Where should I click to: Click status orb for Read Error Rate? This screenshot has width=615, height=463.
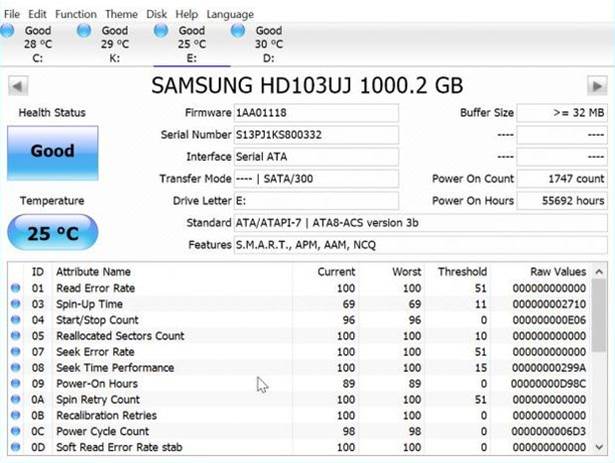[x=16, y=288]
